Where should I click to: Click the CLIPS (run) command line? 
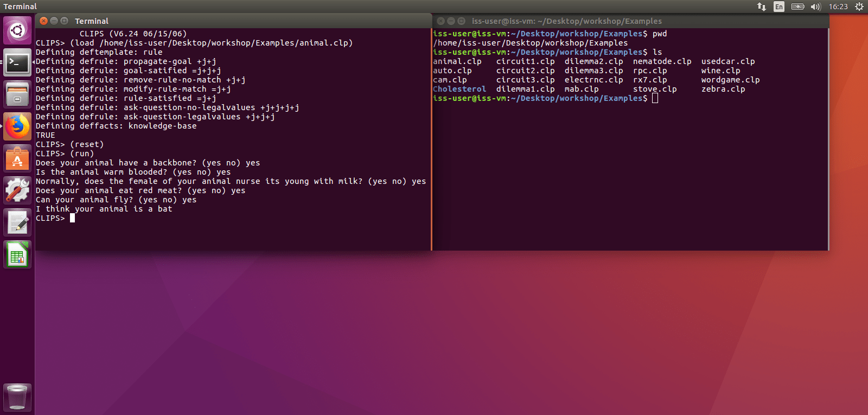tap(65, 154)
